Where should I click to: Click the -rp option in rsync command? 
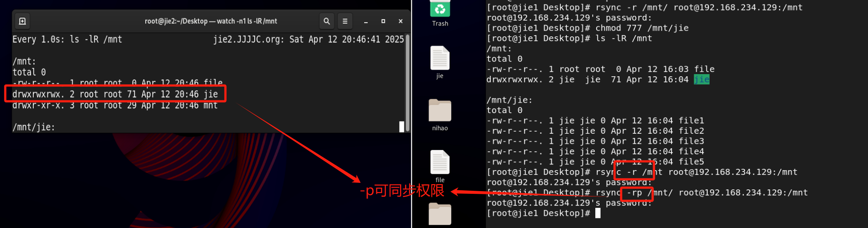point(634,192)
